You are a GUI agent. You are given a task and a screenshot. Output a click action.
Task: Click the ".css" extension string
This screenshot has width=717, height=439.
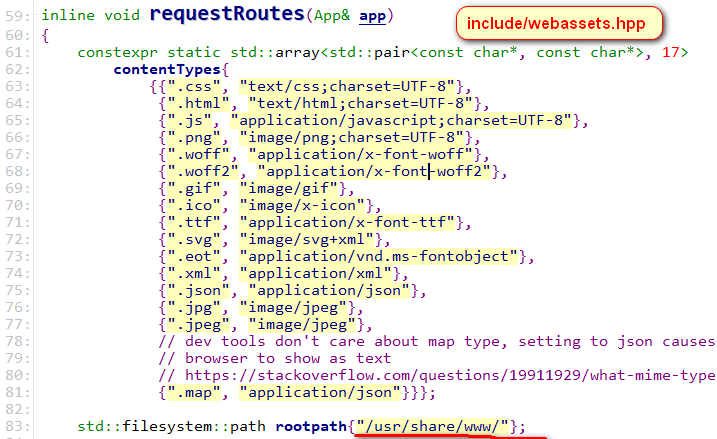point(194,86)
